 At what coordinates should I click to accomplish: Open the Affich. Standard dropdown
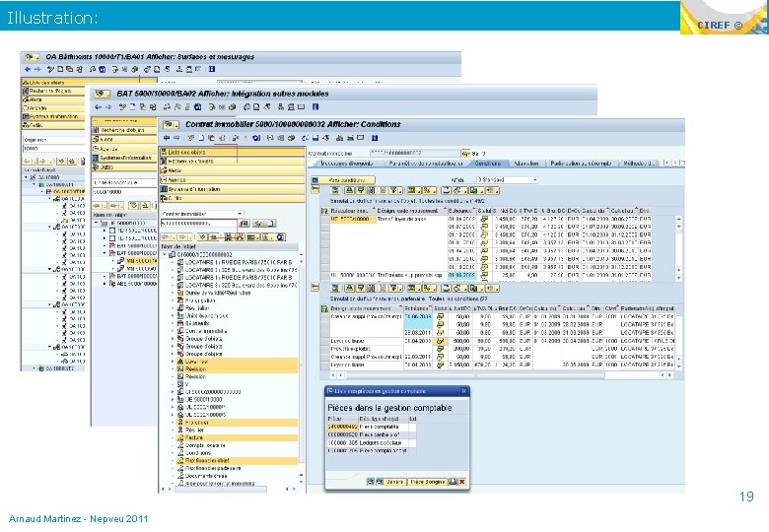534,180
